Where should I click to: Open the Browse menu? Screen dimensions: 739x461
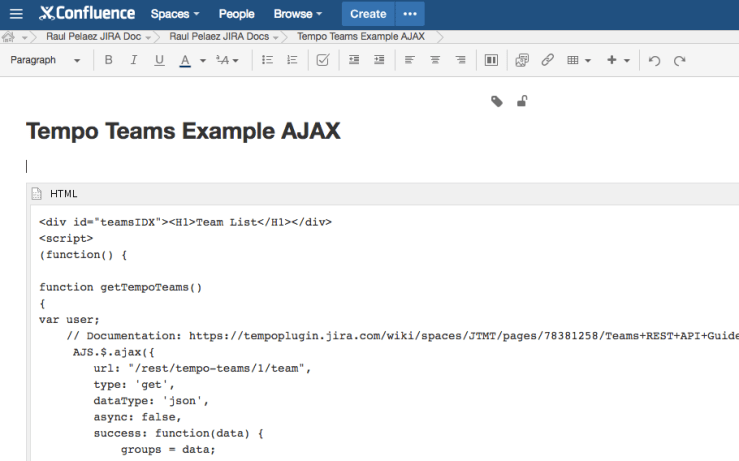point(298,14)
